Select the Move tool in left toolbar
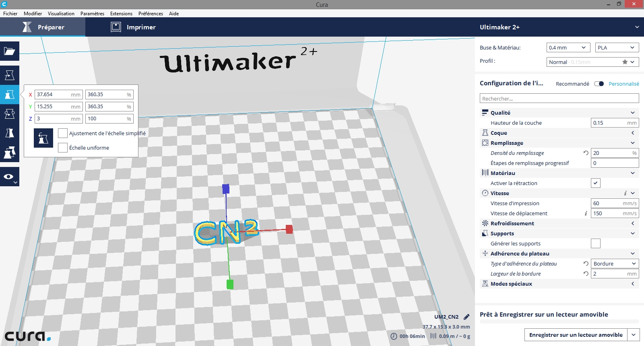The height and width of the screenshot is (346, 644). coord(10,75)
